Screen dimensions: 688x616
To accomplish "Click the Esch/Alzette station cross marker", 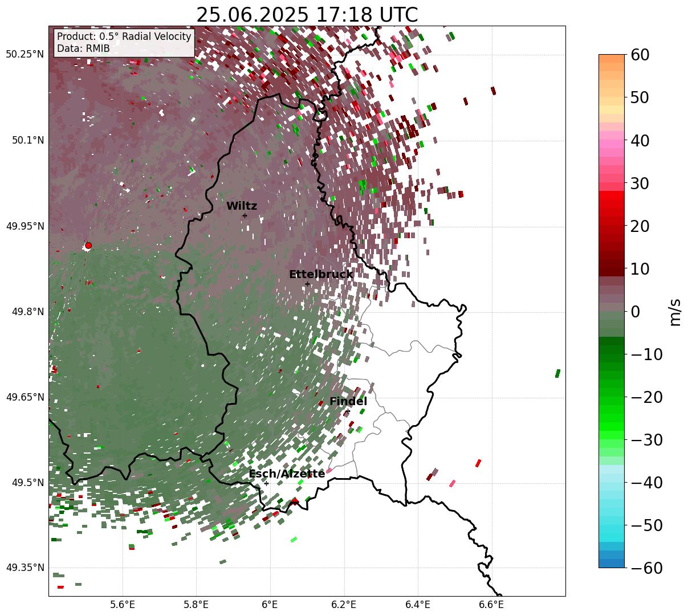I will (266, 483).
